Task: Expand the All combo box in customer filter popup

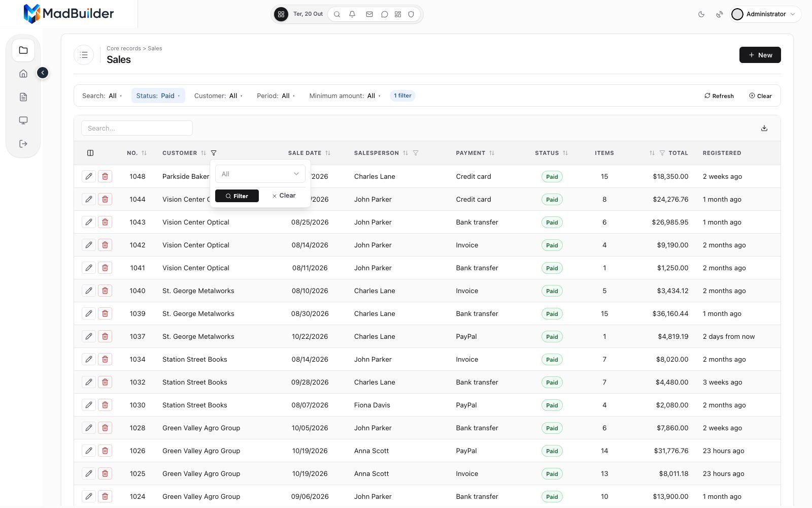Action: coord(260,174)
